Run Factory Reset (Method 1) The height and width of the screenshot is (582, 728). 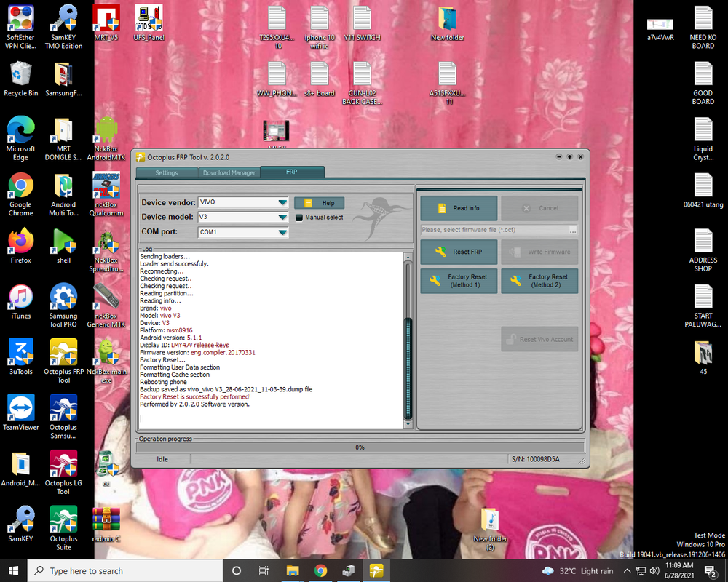459,281
